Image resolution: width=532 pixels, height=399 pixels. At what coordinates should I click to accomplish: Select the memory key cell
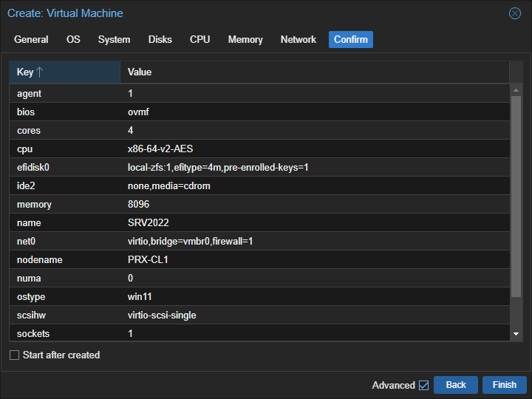(64, 204)
